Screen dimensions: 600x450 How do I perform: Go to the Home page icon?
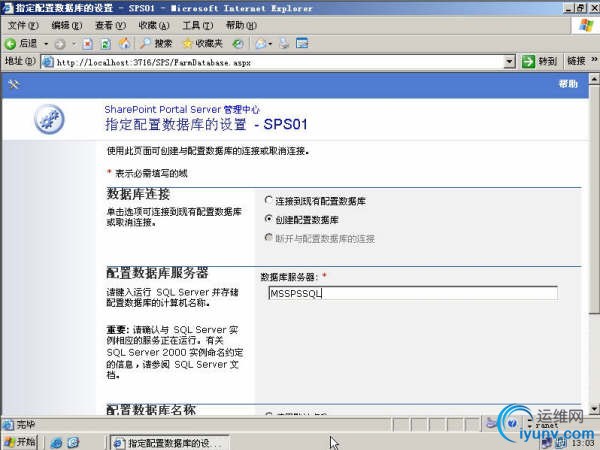tap(124, 44)
